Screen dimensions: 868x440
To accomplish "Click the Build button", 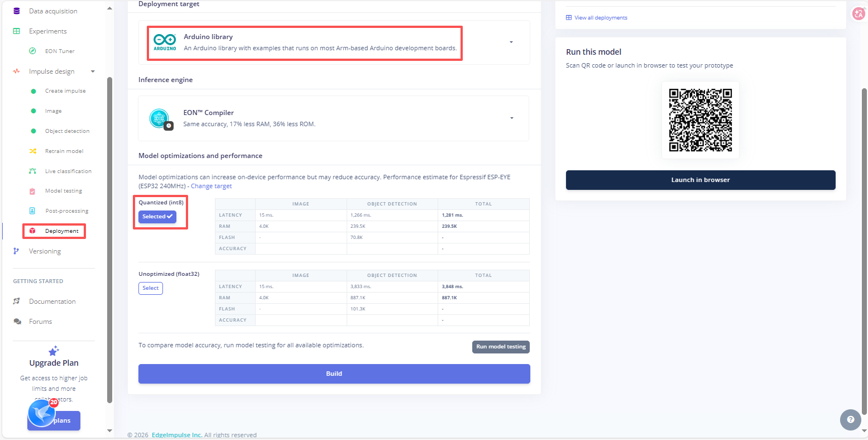I will [x=334, y=374].
